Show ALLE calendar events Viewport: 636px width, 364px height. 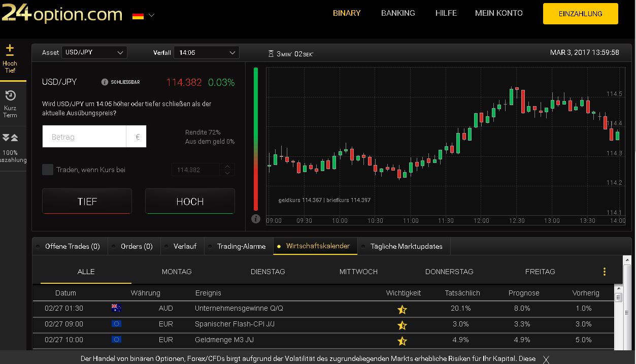86,272
